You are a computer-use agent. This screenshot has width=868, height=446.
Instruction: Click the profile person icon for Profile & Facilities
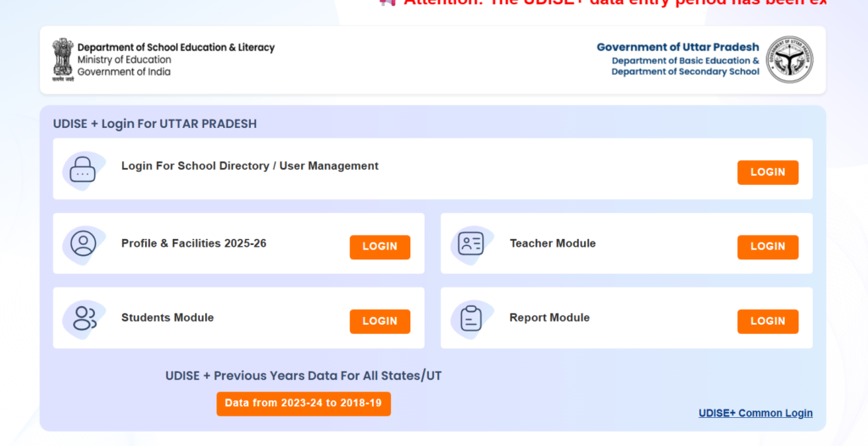83,244
